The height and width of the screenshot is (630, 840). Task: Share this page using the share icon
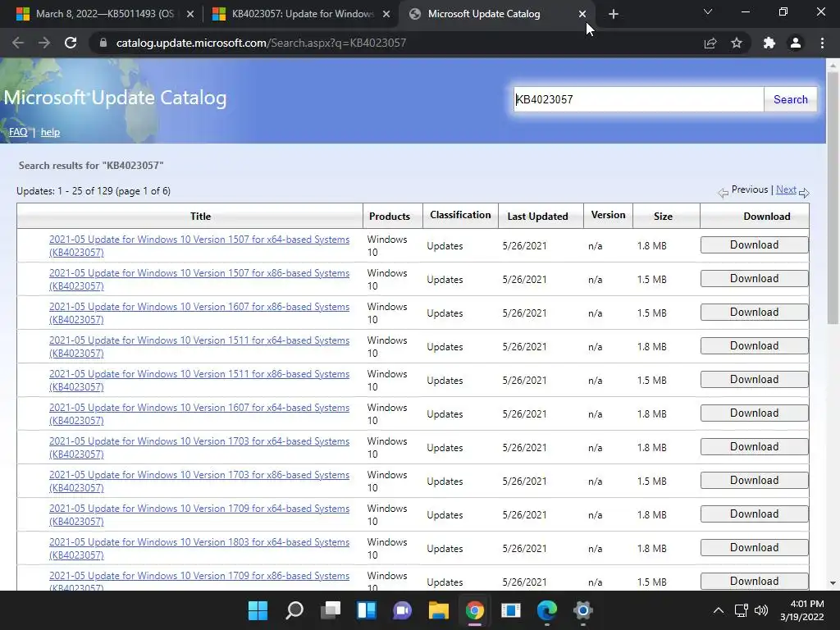pyautogui.click(x=710, y=43)
